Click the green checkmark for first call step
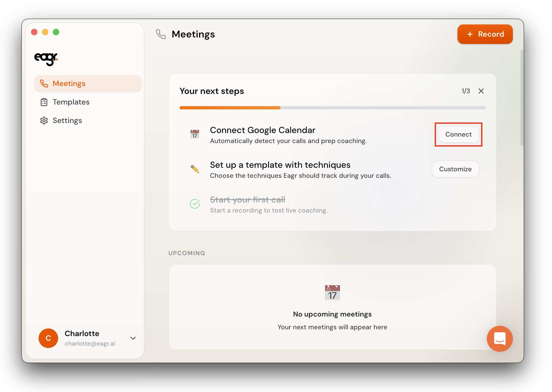The height and width of the screenshot is (392, 552). [x=195, y=204]
